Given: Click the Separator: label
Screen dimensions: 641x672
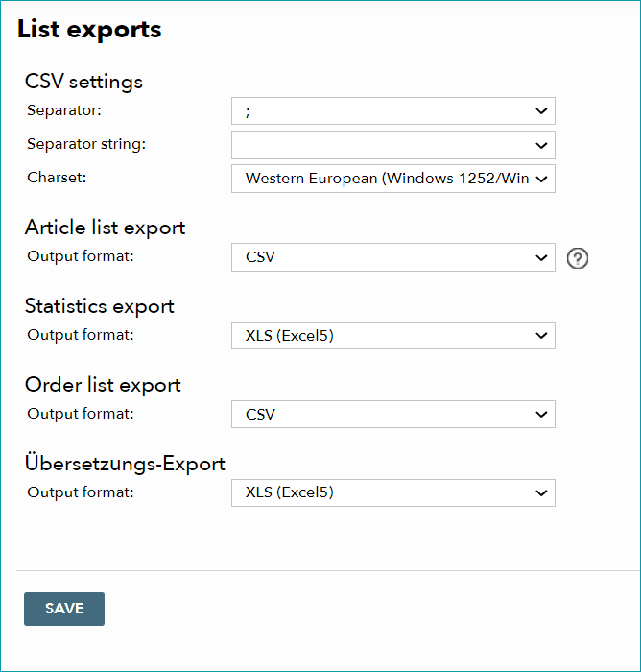Looking at the screenshot, I should (x=64, y=110).
